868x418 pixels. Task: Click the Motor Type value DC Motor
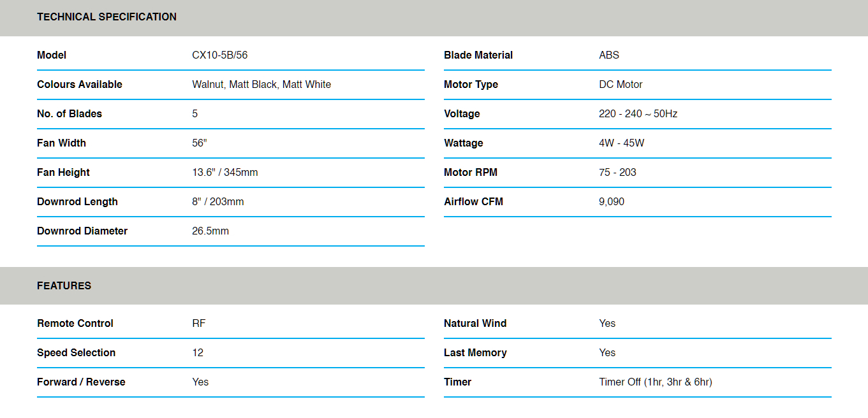[x=621, y=85]
